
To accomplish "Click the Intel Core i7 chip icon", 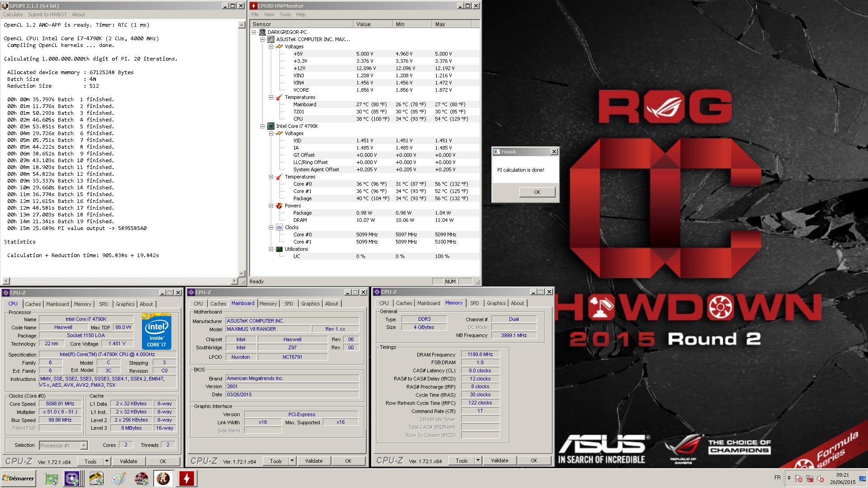I will point(271,126).
